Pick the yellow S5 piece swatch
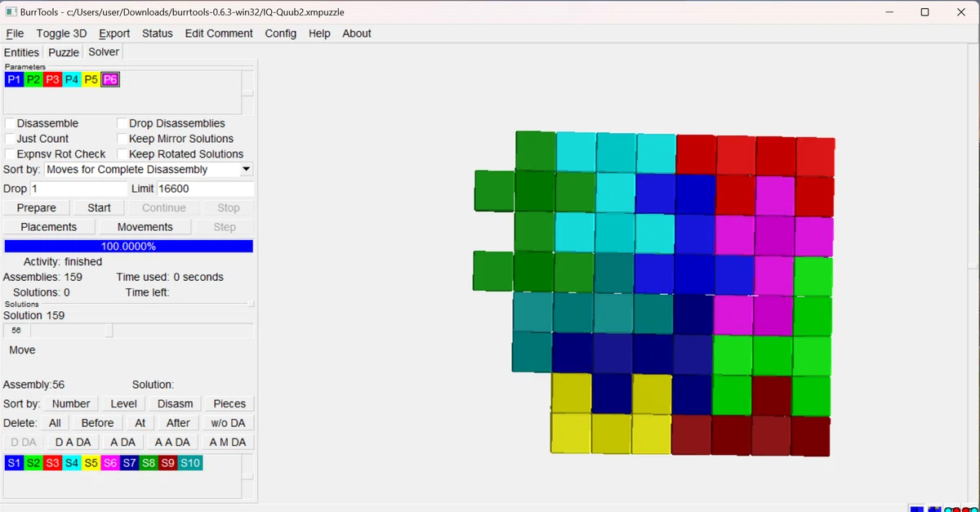Image resolution: width=980 pixels, height=512 pixels. click(x=91, y=463)
